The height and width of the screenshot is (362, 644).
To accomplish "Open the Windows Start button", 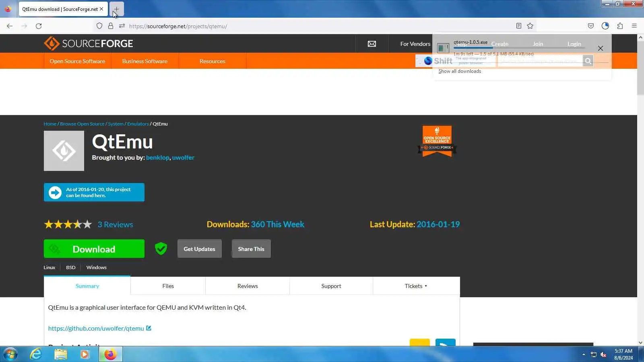I will point(10,354).
